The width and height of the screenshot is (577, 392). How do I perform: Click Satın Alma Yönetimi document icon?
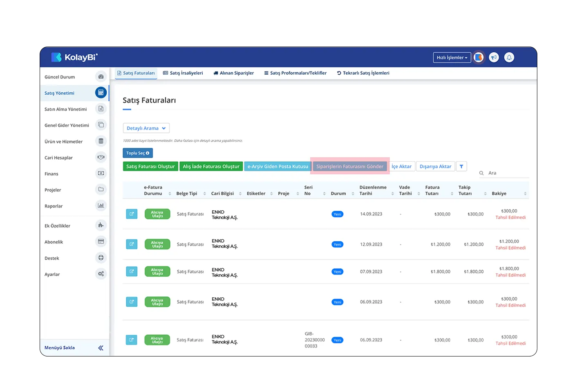(101, 109)
